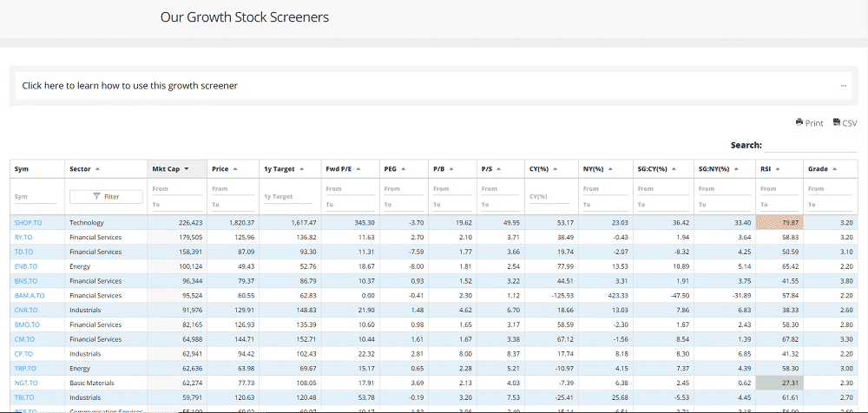Image resolution: width=868 pixels, height=413 pixels.
Task: Click the highlighted RSI cell 79.87
Action: (x=779, y=223)
